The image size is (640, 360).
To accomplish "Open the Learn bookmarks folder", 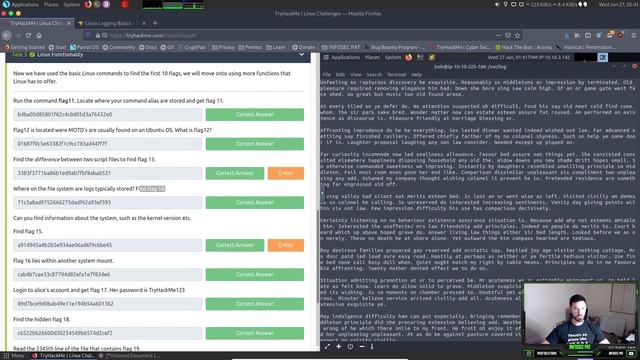I will click(276, 47).
